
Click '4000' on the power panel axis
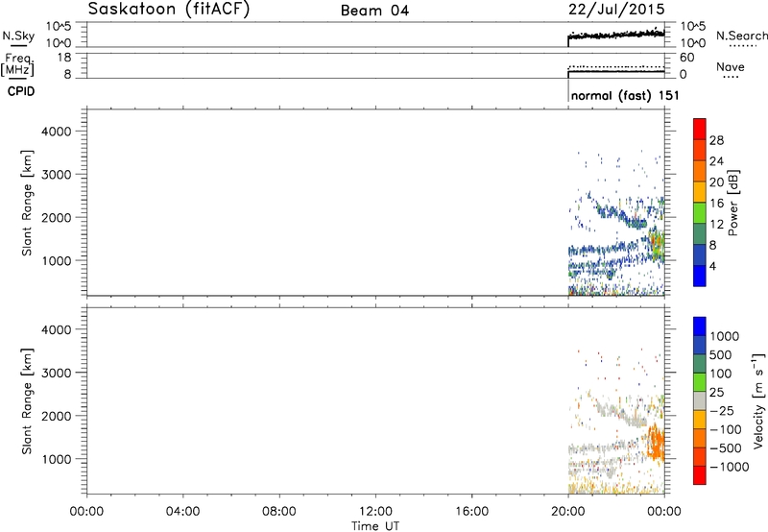[x=57, y=132]
